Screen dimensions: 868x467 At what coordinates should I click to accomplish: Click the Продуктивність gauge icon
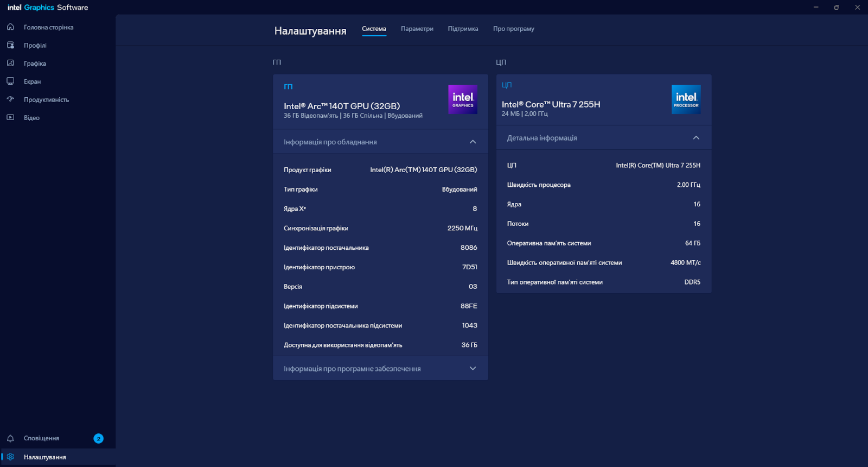(x=10, y=99)
